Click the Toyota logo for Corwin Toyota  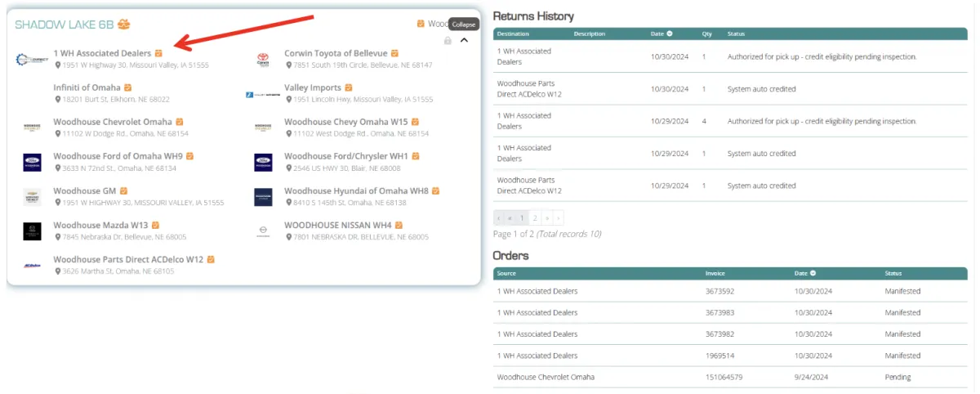pyautogui.click(x=263, y=59)
